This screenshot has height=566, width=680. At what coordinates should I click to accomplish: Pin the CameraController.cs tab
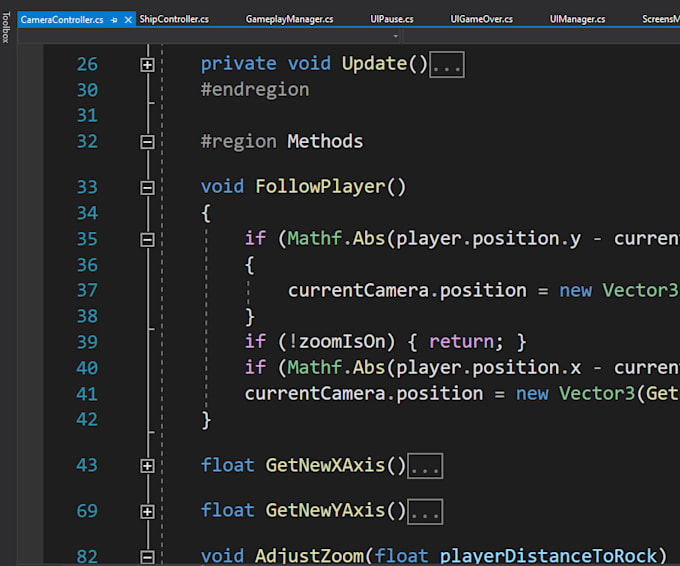(114, 20)
